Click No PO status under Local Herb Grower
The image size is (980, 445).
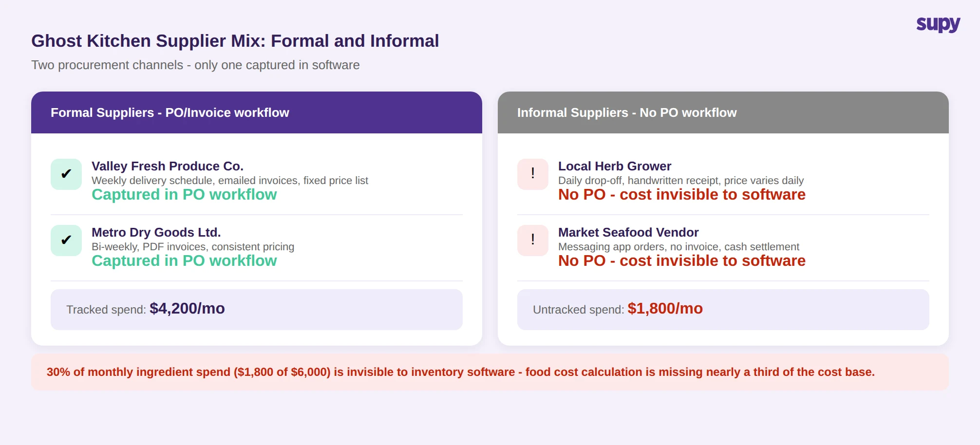(682, 195)
